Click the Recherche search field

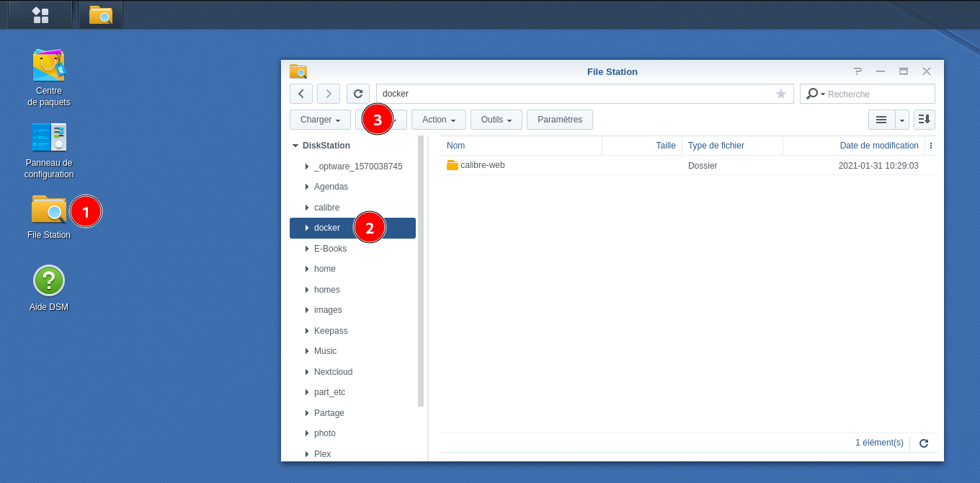(x=878, y=94)
